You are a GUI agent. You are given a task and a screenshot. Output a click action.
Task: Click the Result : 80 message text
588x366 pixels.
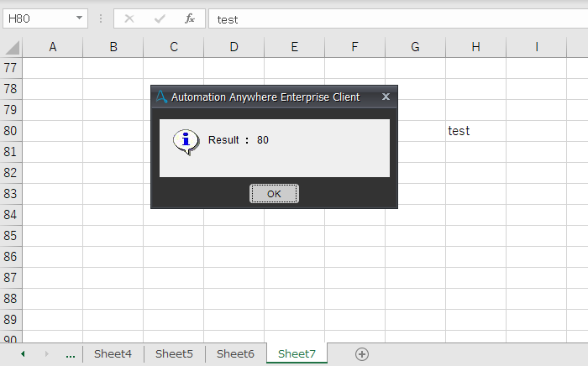(x=239, y=140)
